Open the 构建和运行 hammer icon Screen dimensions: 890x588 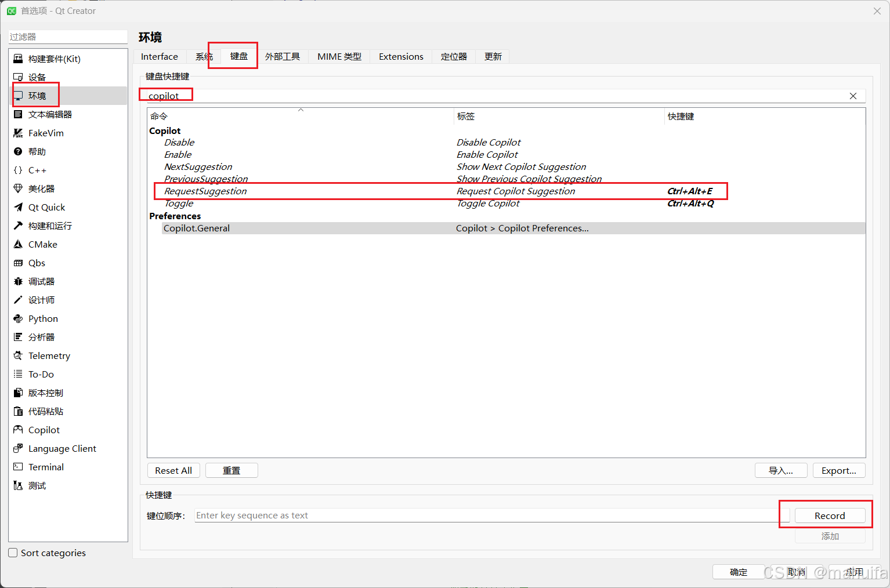[x=18, y=226]
